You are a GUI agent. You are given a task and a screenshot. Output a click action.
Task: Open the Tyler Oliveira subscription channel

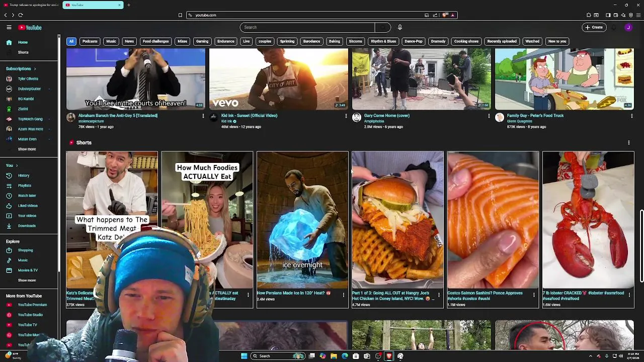(x=29, y=78)
